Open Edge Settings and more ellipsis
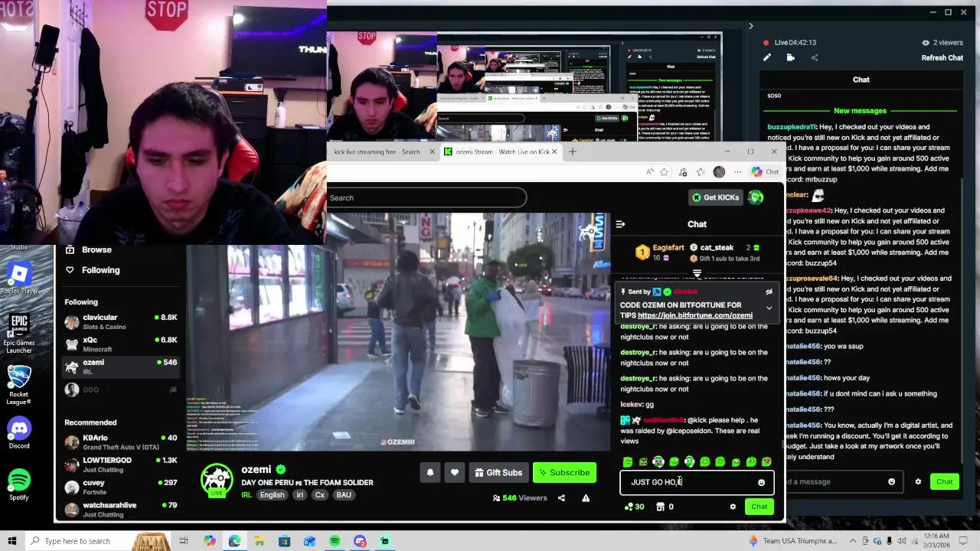The width and height of the screenshot is (980, 551). pyautogui.click(x=737, y=172)
